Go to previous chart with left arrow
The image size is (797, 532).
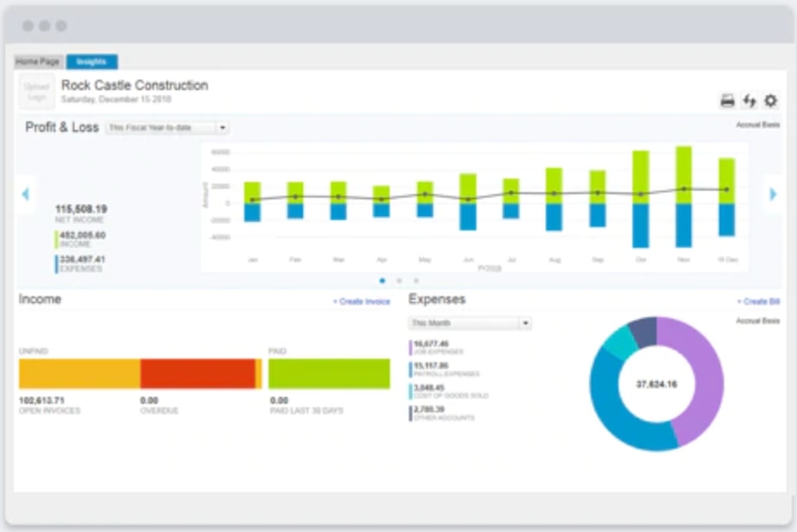26,194
